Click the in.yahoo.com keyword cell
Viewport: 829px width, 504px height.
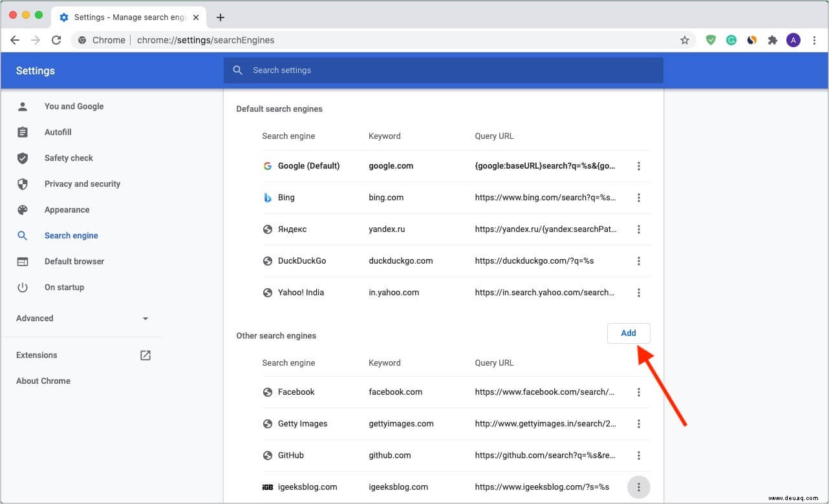point(394,293)
